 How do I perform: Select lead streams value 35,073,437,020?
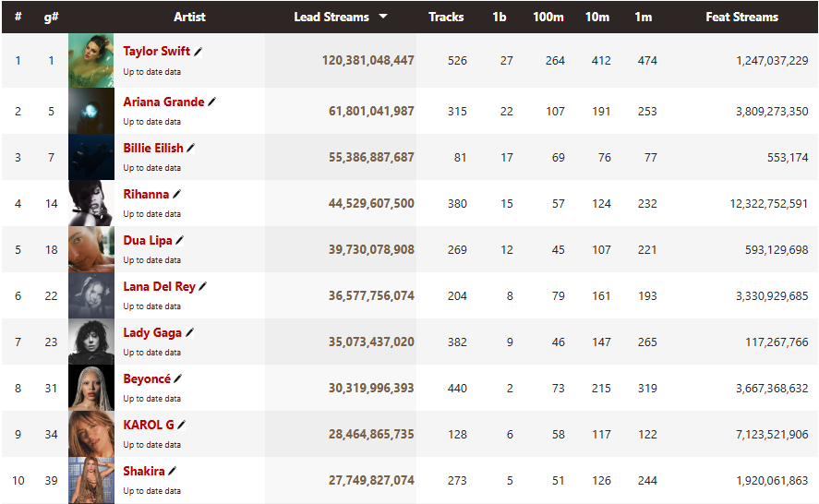click(x=371, y=342)
